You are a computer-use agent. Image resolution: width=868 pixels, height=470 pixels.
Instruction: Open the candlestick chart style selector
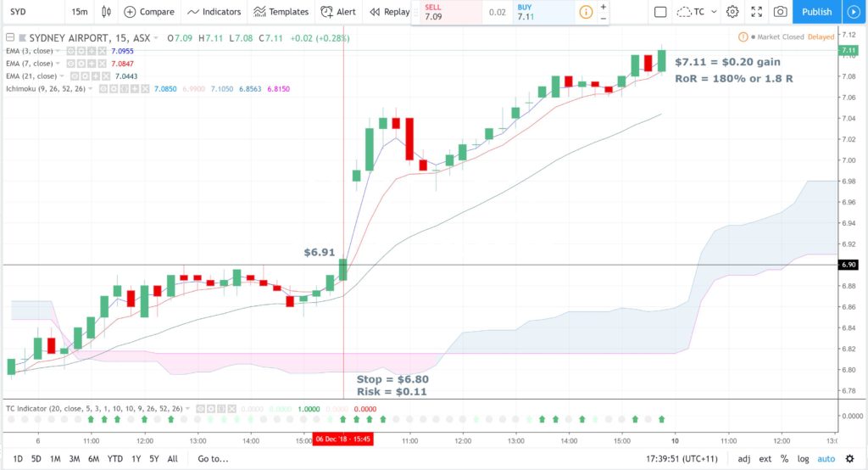pos(106,12)
